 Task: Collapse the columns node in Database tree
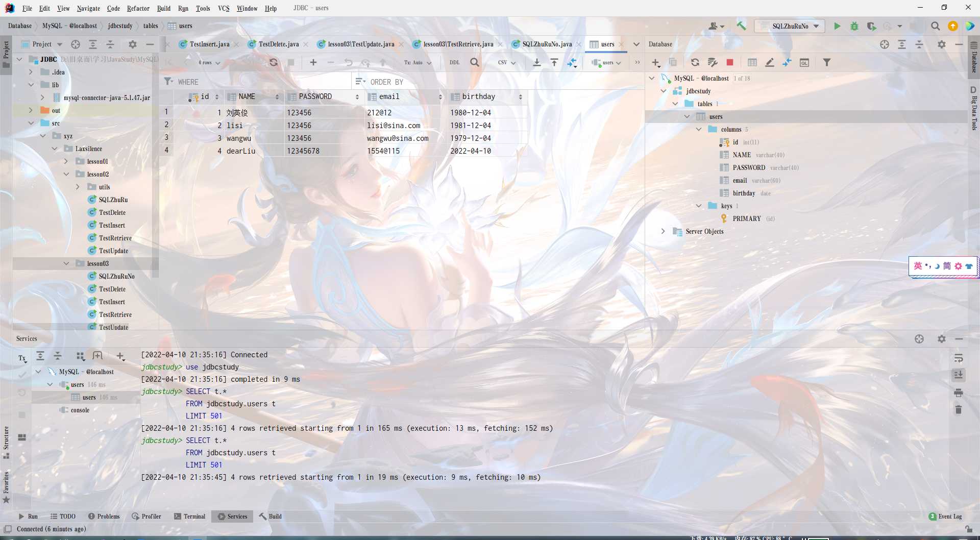click(699, 130)
